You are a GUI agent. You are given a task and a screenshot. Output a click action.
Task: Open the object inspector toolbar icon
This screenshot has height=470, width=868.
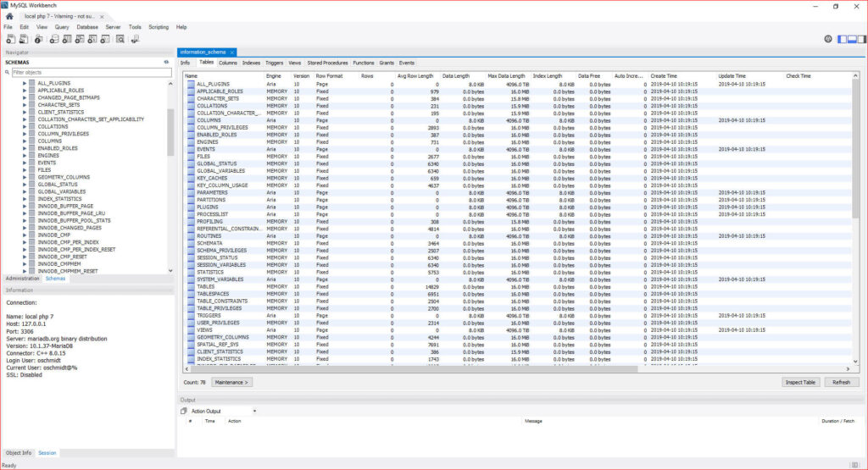[x=39, y=39]
